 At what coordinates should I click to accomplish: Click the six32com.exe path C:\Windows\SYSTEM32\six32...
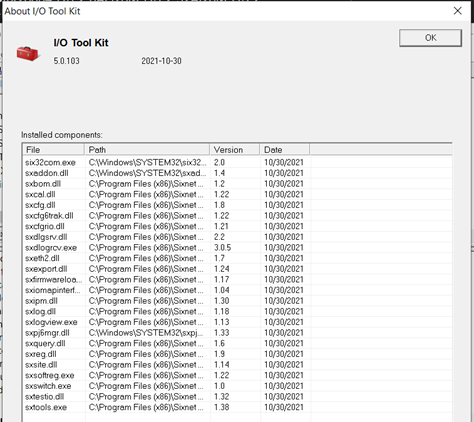point(148,162)
